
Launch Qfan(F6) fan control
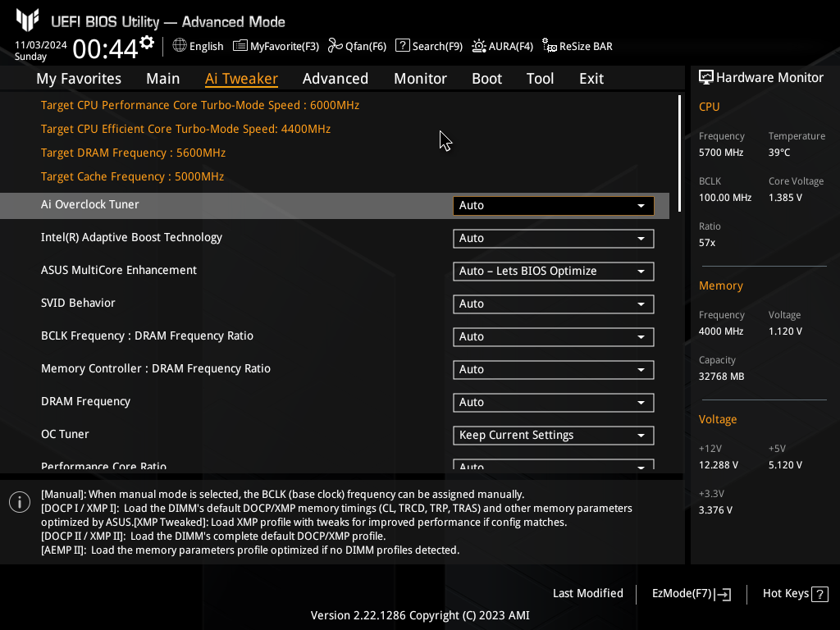(357, 46)
